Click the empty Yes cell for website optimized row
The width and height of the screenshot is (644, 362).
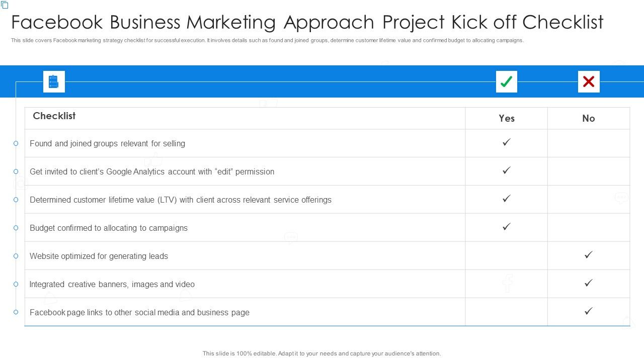tap(507, 255)
